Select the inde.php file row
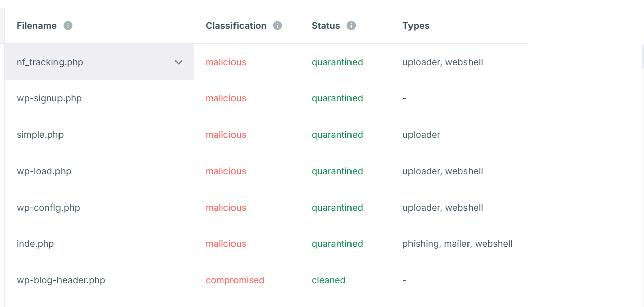This screenshot has height=307, width=644. (35, 244)
